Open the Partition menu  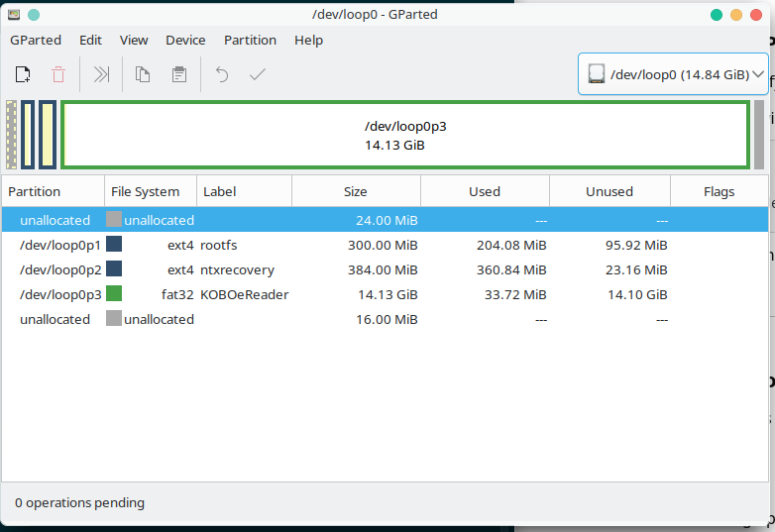coord(250,40)
